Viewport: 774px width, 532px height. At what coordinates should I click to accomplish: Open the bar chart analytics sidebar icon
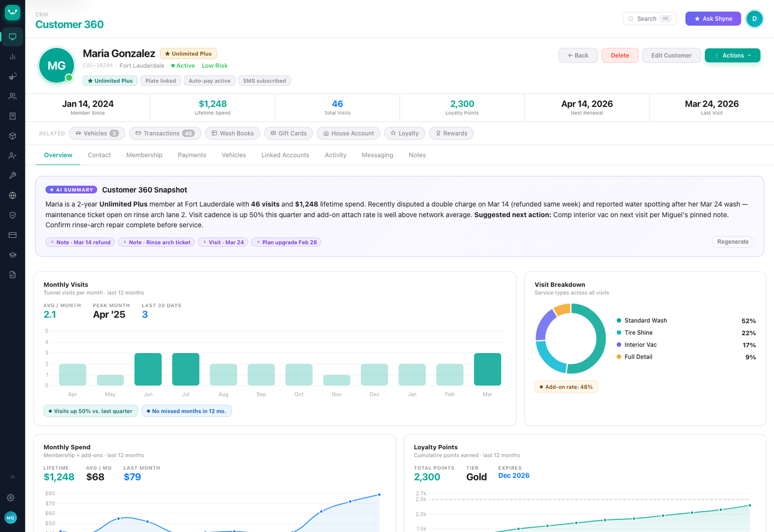click(x=12, y=56)
